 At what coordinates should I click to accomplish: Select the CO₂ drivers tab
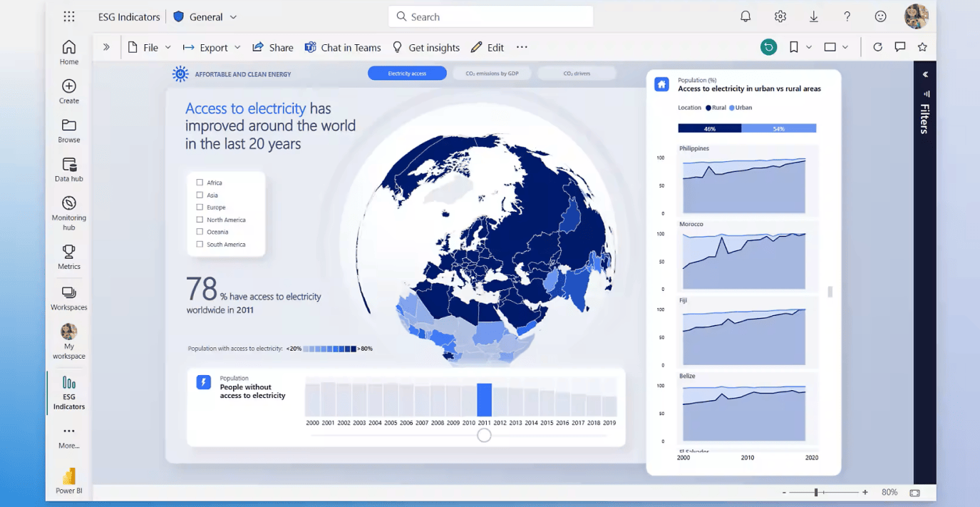click(577, 73)
